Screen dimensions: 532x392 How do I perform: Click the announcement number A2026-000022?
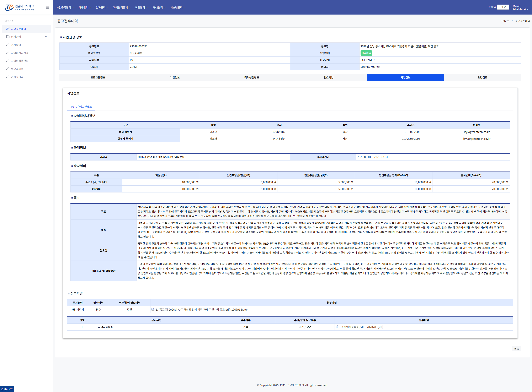click(139, 46)
